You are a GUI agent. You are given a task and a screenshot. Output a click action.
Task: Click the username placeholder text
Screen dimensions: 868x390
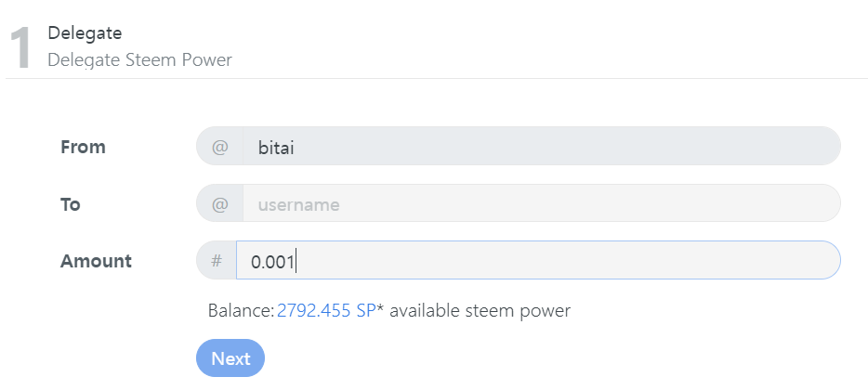(298, 204)
